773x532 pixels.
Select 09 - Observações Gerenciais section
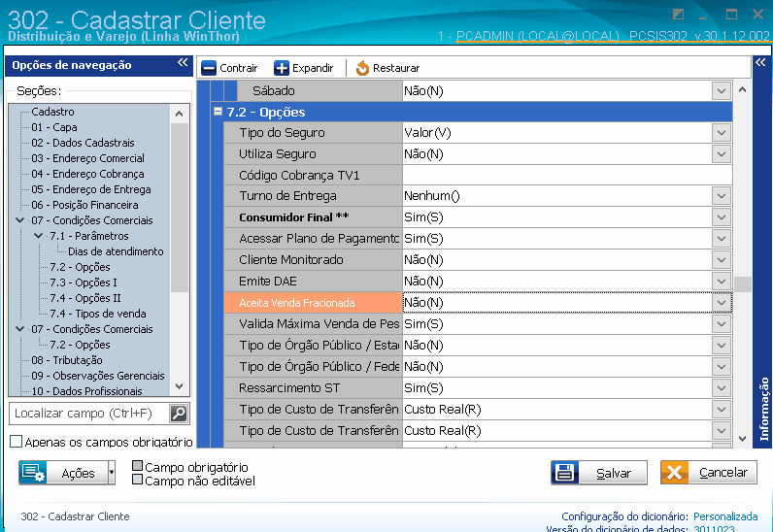coord(98,376)
